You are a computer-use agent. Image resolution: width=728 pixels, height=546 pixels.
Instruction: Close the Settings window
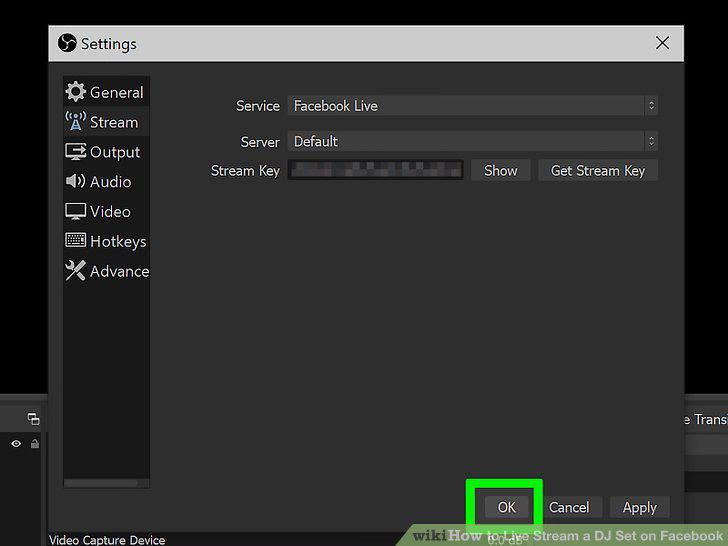tap(662, 43)
